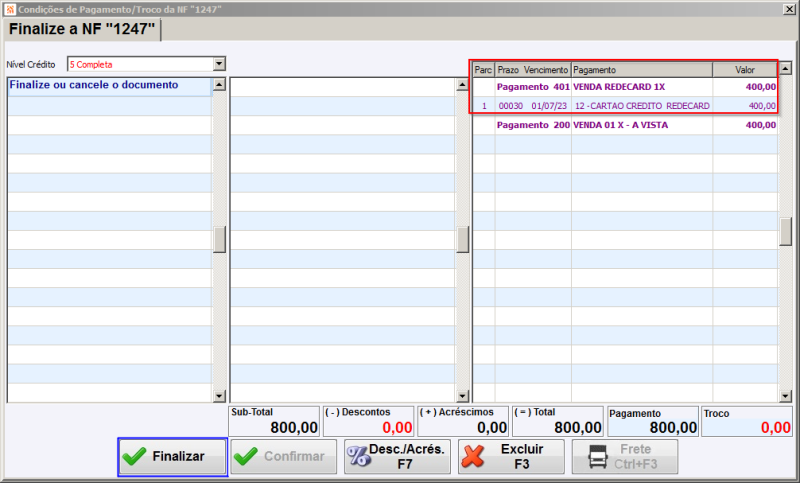Image resolution: width=800 pixels, height=483 pixels.
Task: Click the Acréscimos 0,00 field
Action: (463, 421)
